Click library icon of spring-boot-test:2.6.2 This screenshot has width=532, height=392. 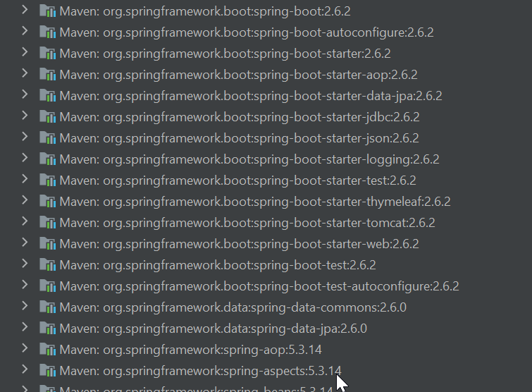pyautogui.click(x=47, y=264)
